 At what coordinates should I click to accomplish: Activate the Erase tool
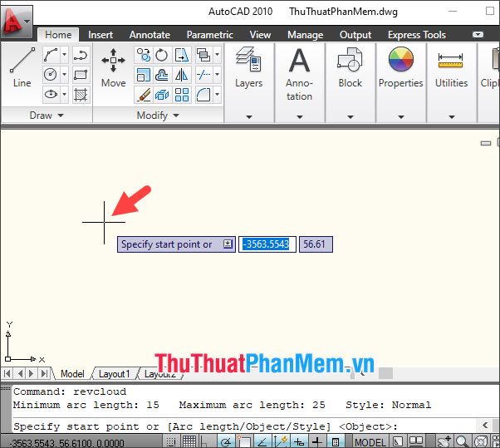click(x=144, y=95)
